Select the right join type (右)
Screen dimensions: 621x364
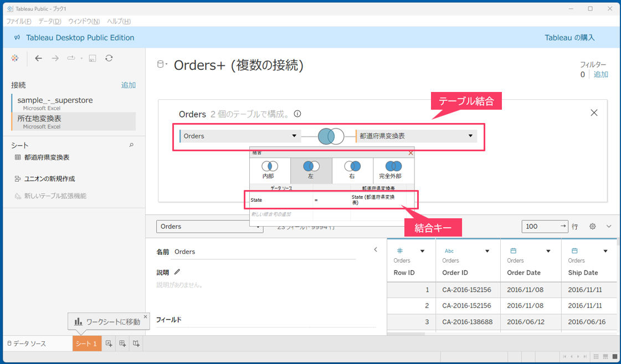pos(352,170)
